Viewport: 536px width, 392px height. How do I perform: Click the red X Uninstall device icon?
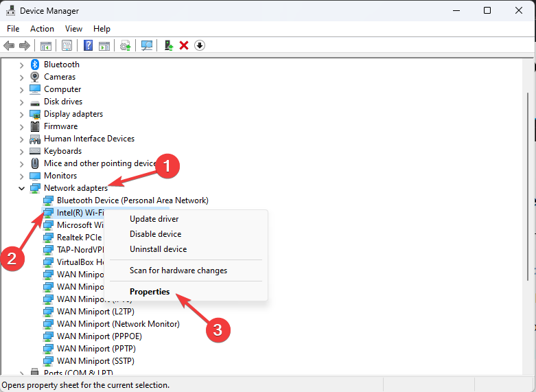tap(184, 45)
